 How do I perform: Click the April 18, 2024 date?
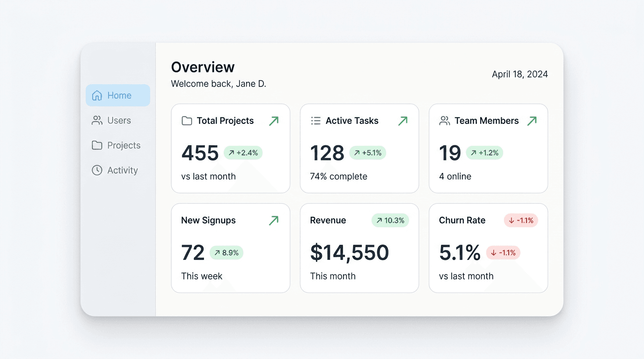[520, 74]
